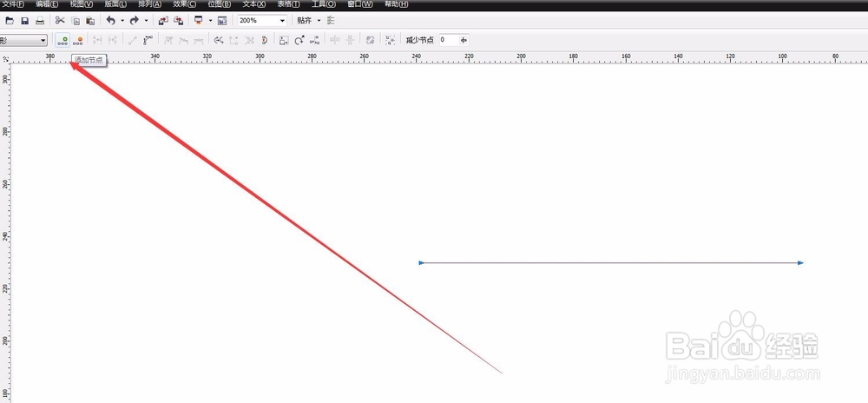Click the Add Node (添加节点) icon
Viewport: 868px width, 403px height.
62,40
